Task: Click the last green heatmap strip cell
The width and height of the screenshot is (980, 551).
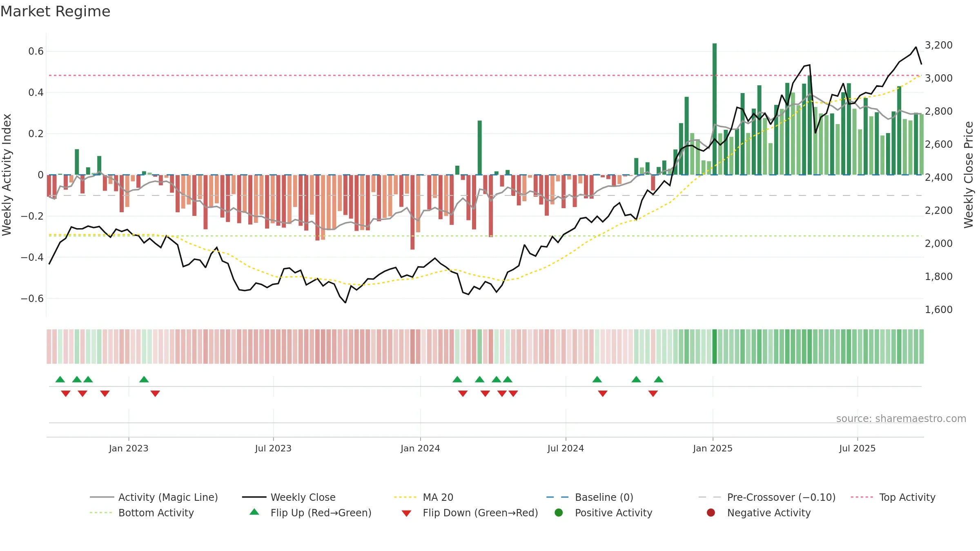Action: point(921,347)
